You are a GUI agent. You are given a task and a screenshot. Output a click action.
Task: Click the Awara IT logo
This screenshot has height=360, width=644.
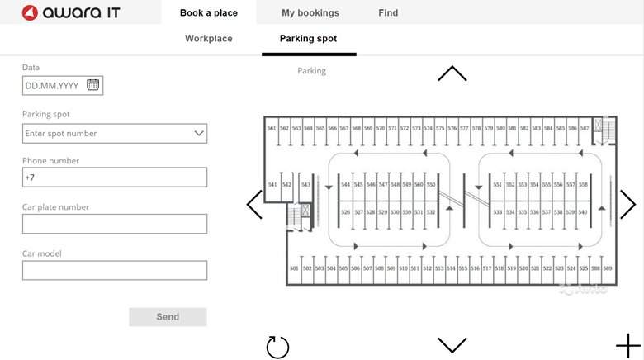pyautogui.click(x=71, y=12)
